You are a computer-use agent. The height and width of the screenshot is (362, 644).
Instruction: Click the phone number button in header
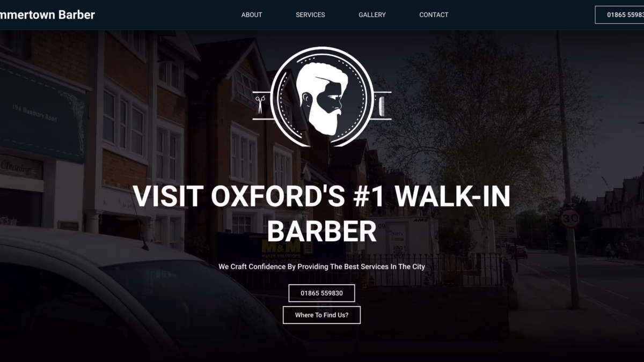(620, 14)
